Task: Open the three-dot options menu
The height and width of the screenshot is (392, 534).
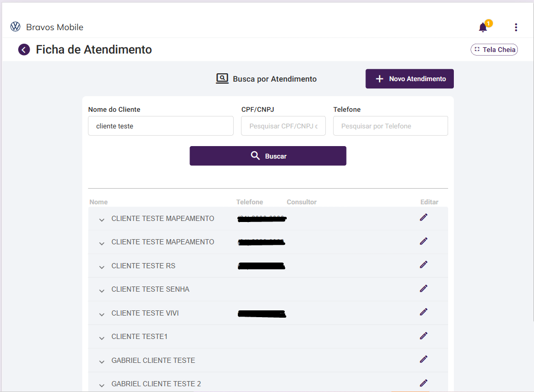Action: [x=516, y=28]
